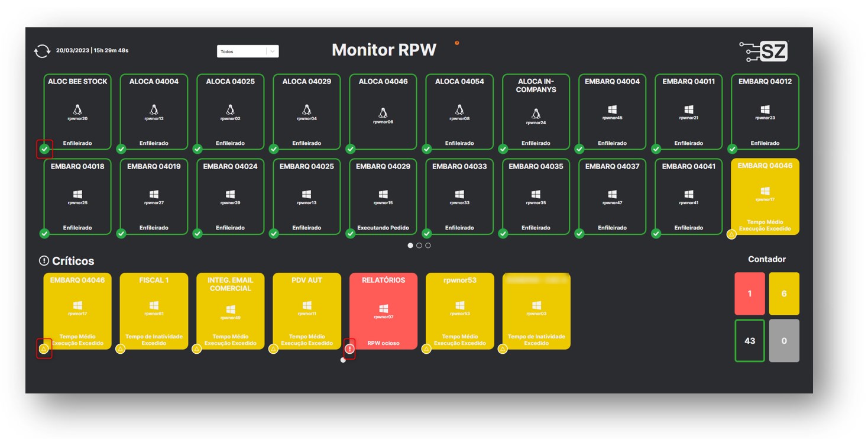Click the Todos dropdown chevron arrow

tap(273, 51)
